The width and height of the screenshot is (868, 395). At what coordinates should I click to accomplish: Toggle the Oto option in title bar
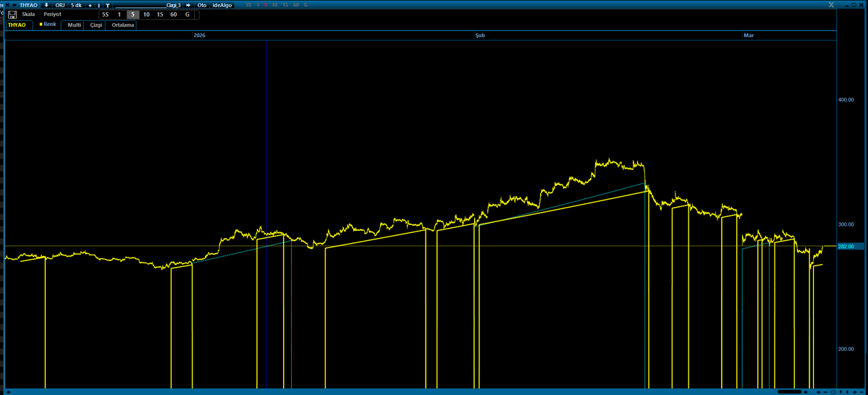pyautogui.click(x=202, y=5)
